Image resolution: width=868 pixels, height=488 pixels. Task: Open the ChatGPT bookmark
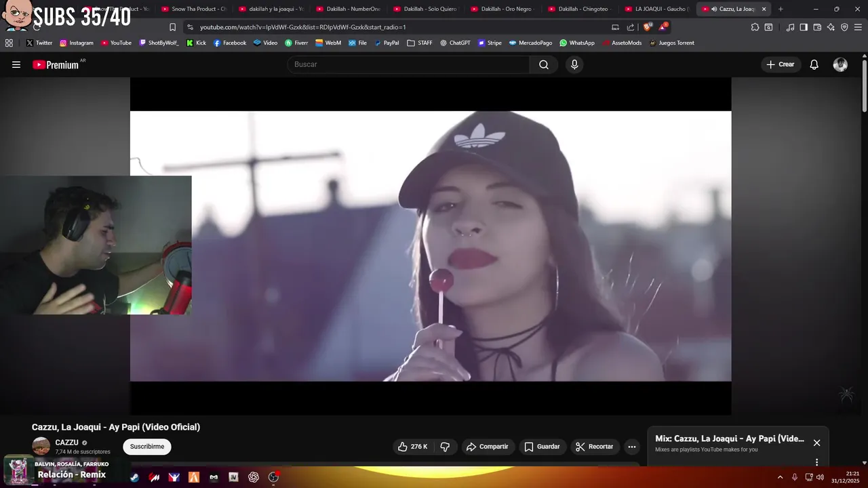[x=455, y=43]
